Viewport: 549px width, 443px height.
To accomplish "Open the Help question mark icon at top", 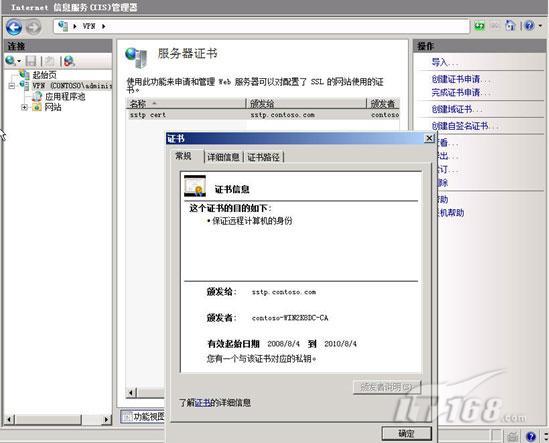I will pyautogui.click(x=529, y=26).
